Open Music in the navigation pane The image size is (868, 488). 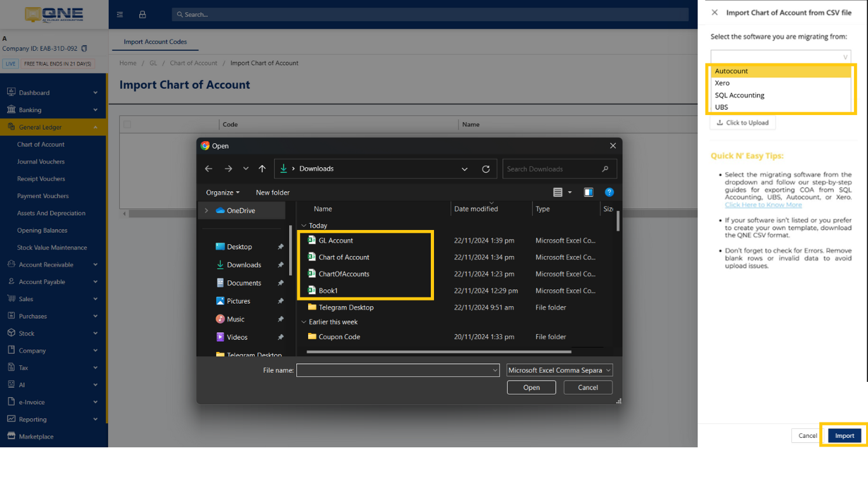coord(236,319)
